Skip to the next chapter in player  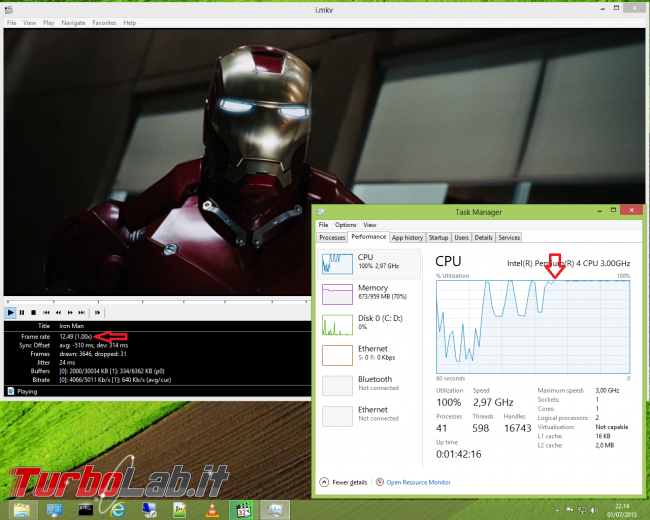[82, 312]
